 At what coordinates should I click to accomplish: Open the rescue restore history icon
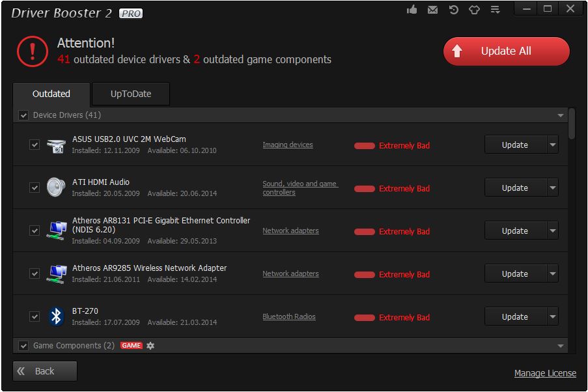tap(453, 9)
